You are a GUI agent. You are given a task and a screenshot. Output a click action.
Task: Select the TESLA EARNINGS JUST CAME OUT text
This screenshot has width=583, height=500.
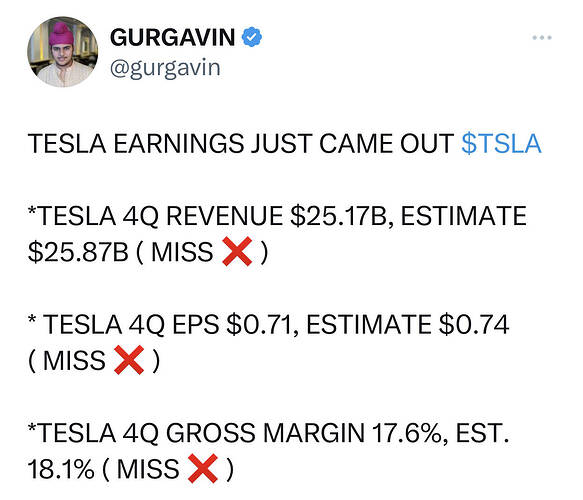241,144
